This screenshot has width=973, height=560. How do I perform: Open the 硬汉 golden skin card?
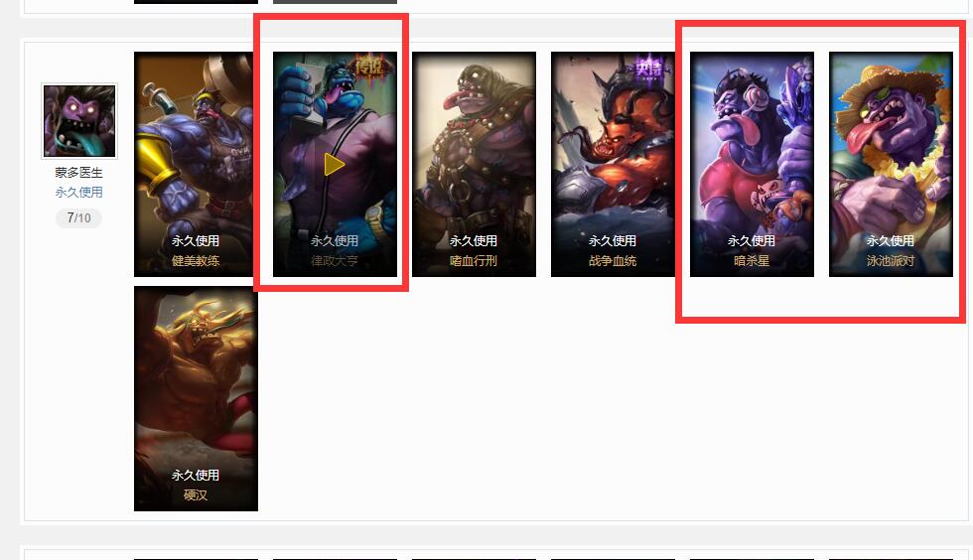point(197,398)
